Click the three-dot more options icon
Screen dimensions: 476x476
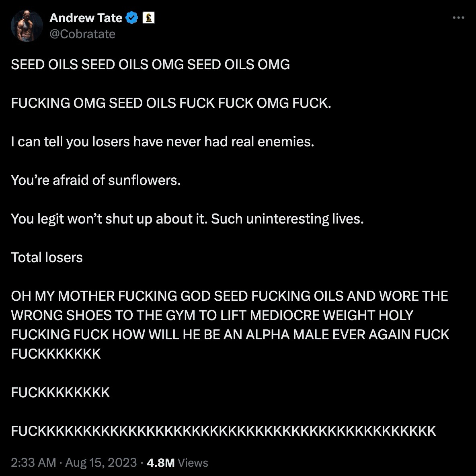pos(458,18)
